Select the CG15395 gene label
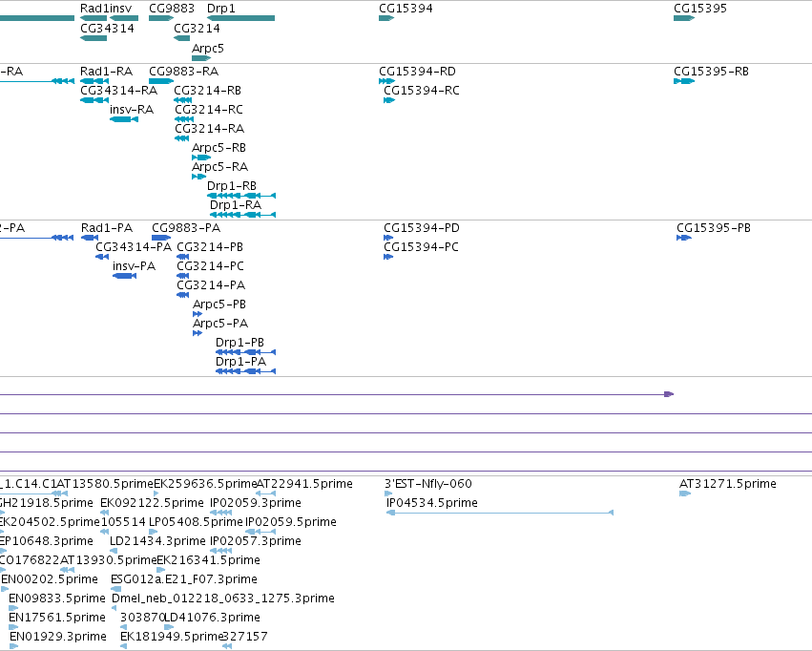 pyautogui.click(x=700, y=9)
